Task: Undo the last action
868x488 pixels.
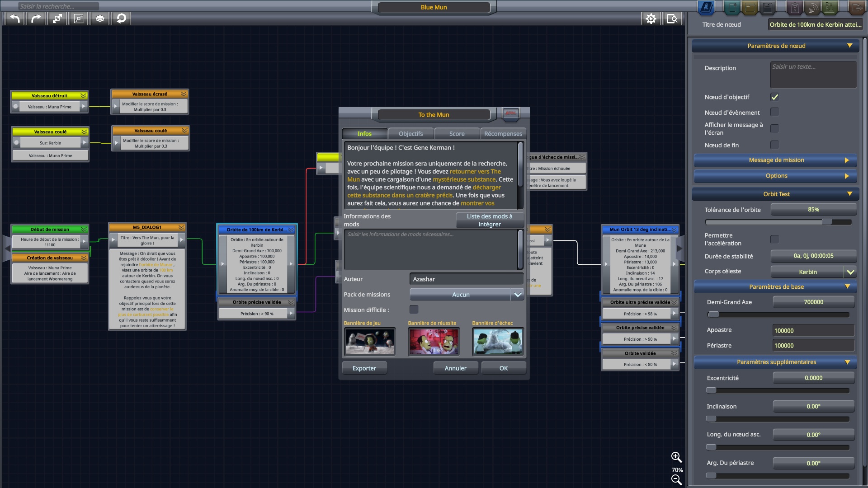Action: pos(15,19)
